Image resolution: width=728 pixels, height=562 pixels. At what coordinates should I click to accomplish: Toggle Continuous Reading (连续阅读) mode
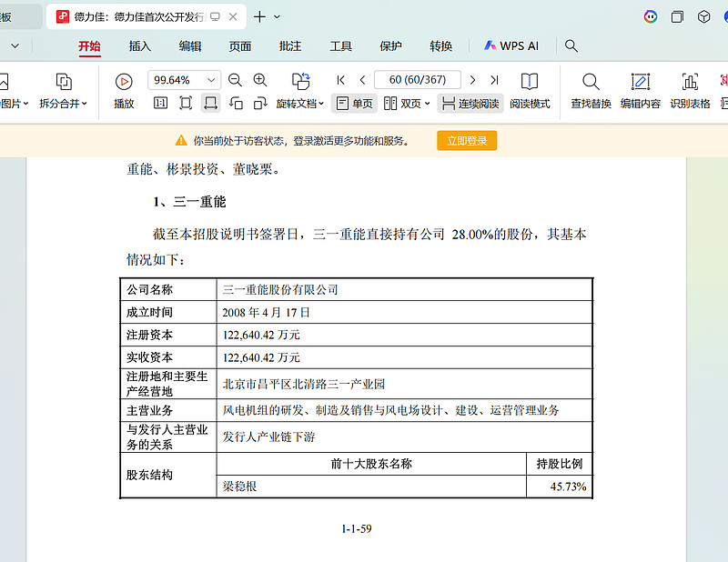click(x=470, y=104)
